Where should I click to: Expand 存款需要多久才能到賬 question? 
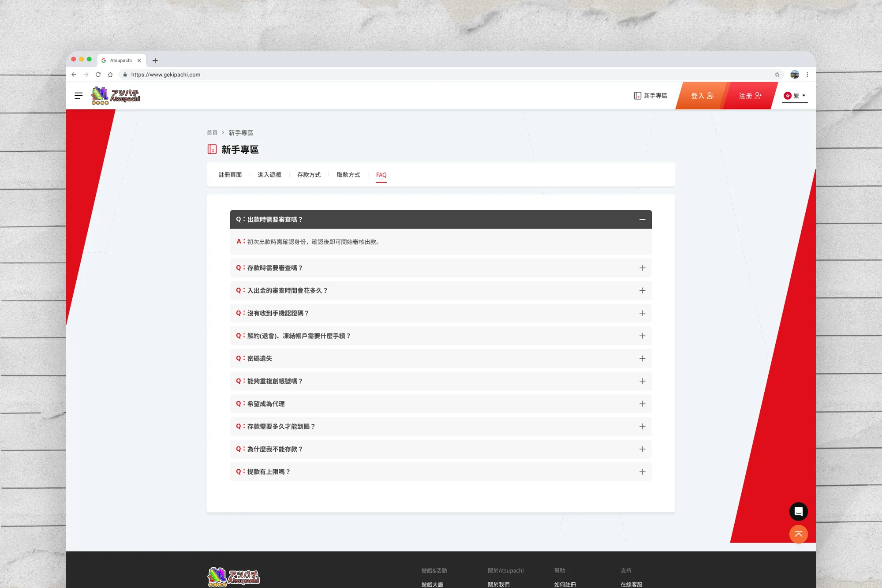pos(441,426)
